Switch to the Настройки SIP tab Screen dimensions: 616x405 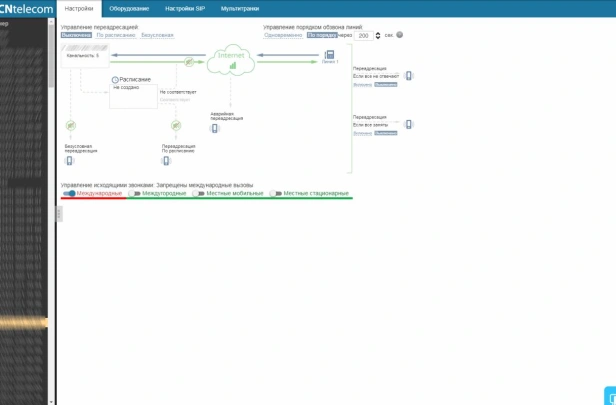[185, 9]
